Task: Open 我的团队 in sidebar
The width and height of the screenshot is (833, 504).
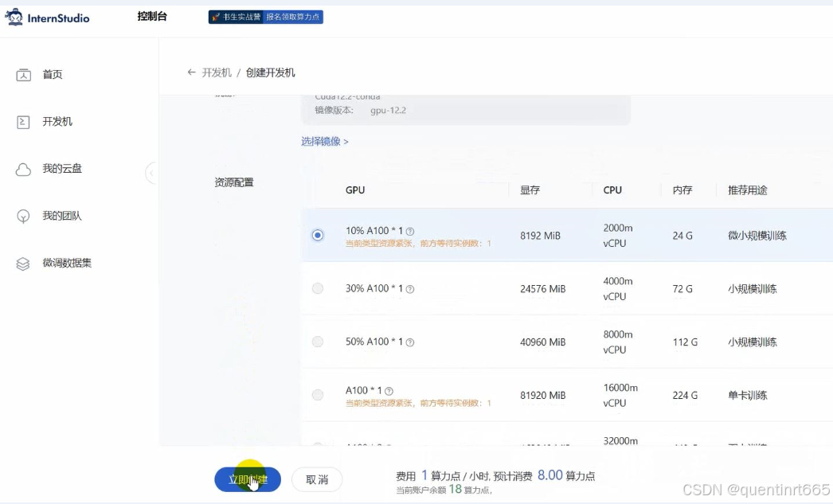Action: click(x=62, y=216)
